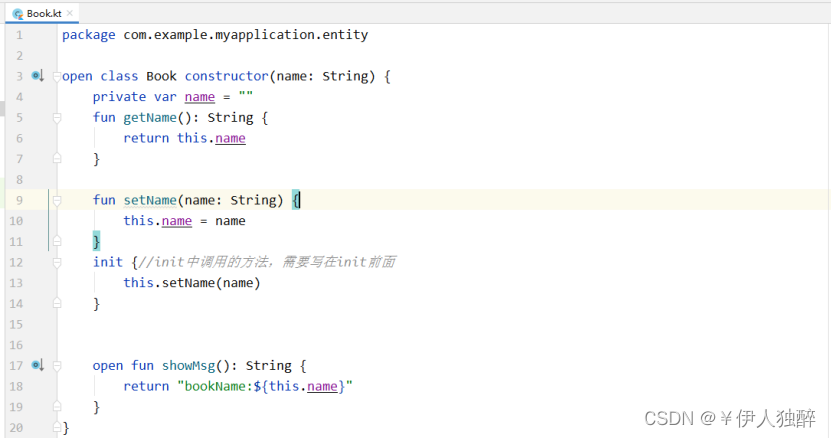Select the Book.kt editor tab

(x=42, y=13)
